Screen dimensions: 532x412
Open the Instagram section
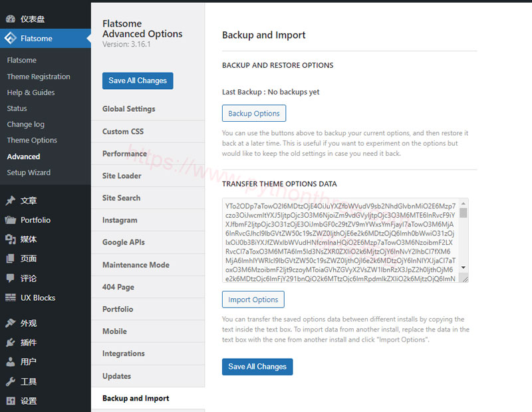148,220
